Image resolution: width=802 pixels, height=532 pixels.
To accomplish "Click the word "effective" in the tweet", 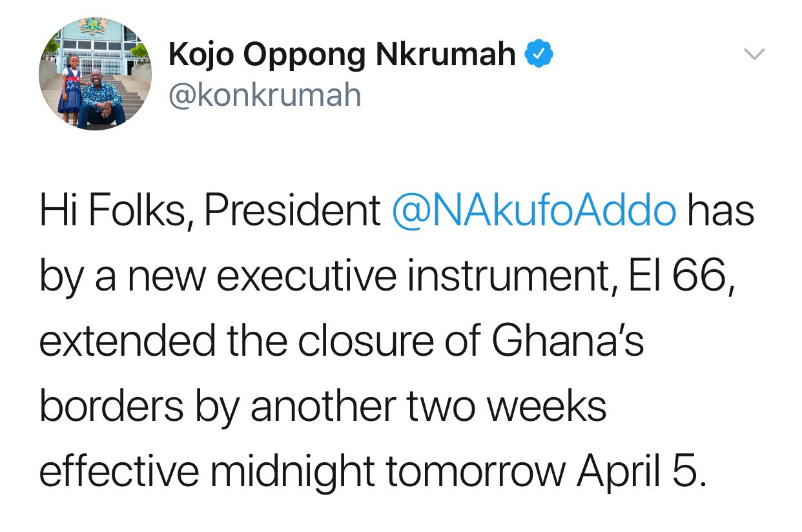I will (x=119, y=472).
